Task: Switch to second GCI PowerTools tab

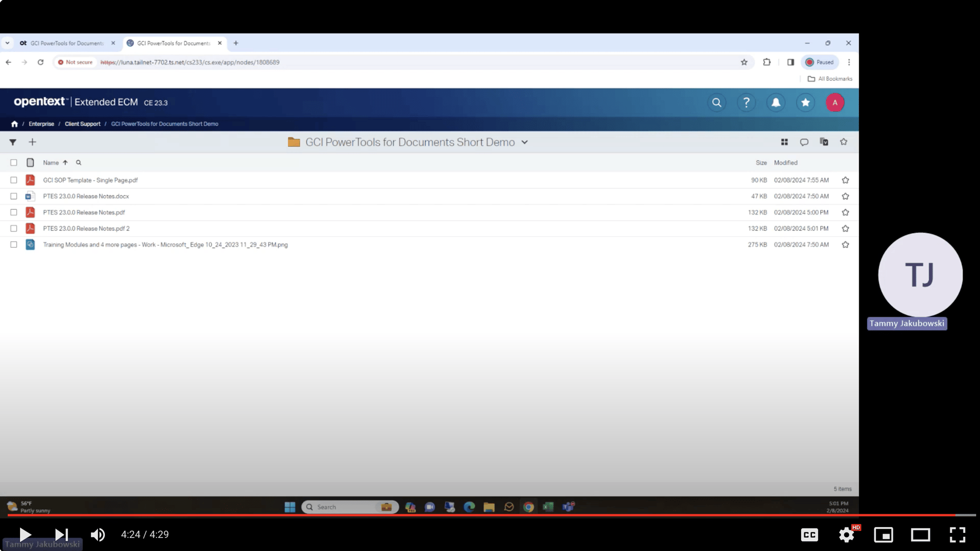Action: 174,43
